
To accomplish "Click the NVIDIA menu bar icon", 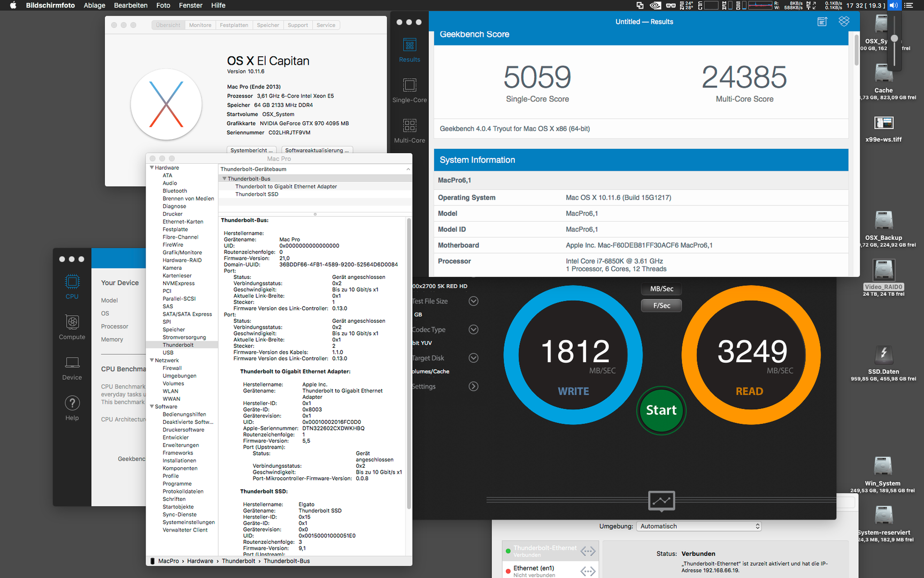I will click(x=655, y=5).
